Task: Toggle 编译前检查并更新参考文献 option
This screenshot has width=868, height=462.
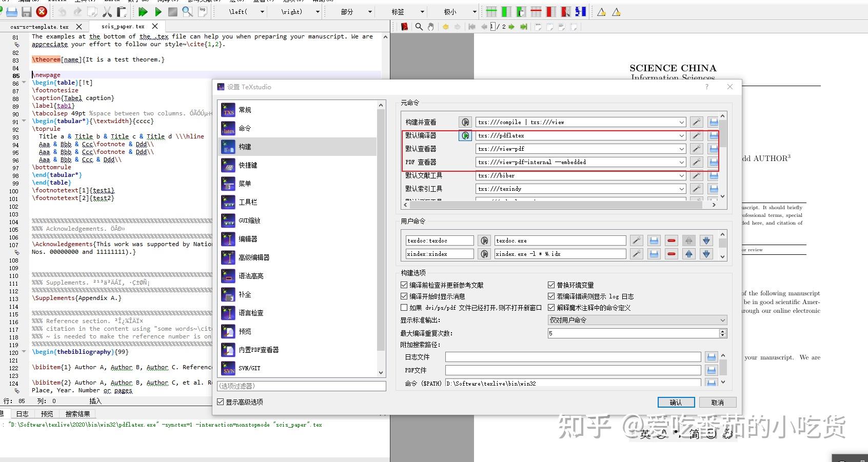Action: point(405,285)
